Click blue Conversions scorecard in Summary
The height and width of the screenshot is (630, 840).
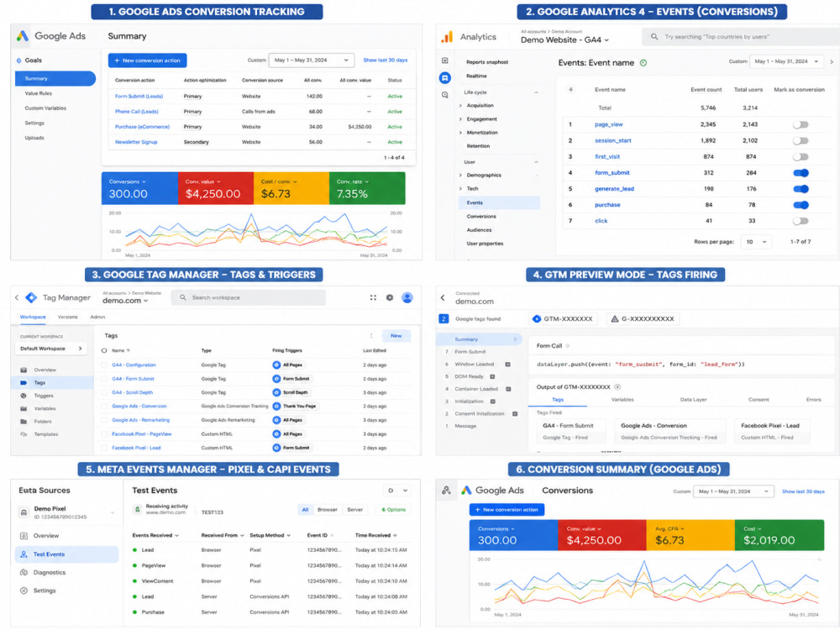[x=139, y=188]
